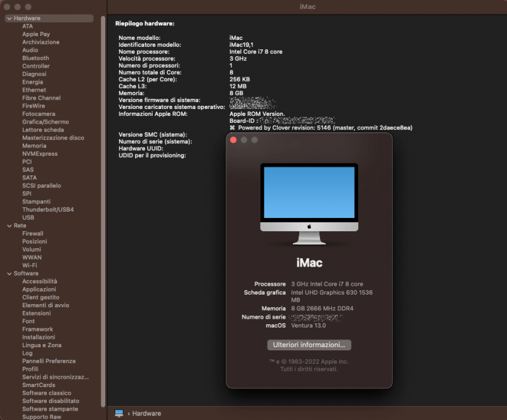This screenshot has width=507, height=420.
Task: Select Software stampante in sidebar
Action: pos(50,409)
